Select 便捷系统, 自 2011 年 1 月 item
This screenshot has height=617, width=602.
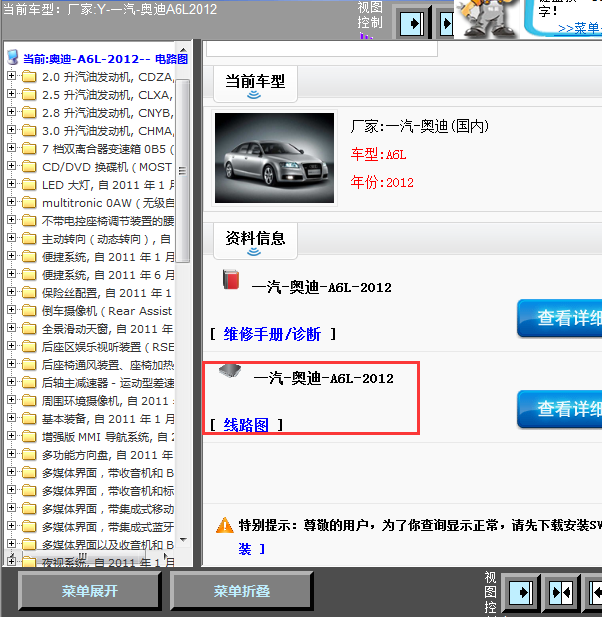pyautogui.click(x=108, y=257)
